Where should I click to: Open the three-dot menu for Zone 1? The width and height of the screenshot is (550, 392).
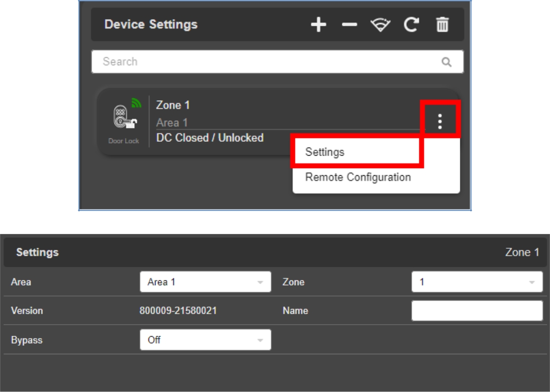440,121
